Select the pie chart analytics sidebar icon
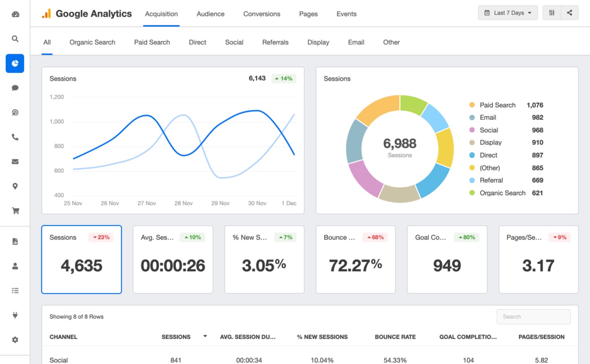Screen dimensions: 590x364 click(x=15, y=63)
